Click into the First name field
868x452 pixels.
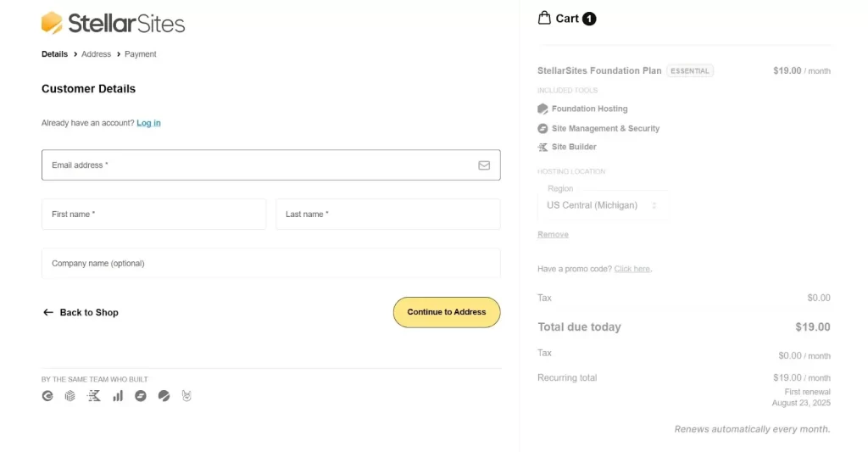pos(153,215)
